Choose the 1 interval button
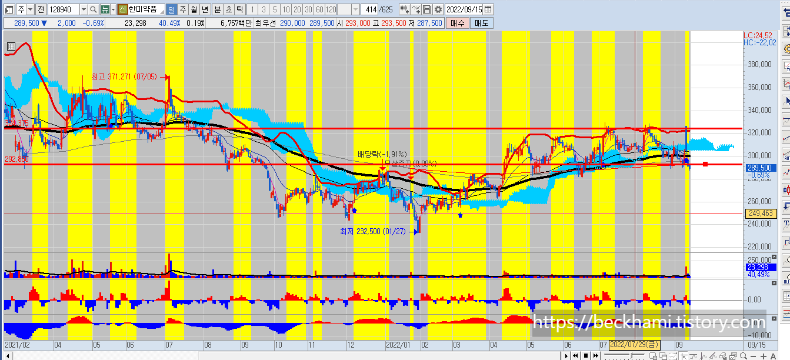The width and height of the screenshot is (790, 360). [252, 10]
